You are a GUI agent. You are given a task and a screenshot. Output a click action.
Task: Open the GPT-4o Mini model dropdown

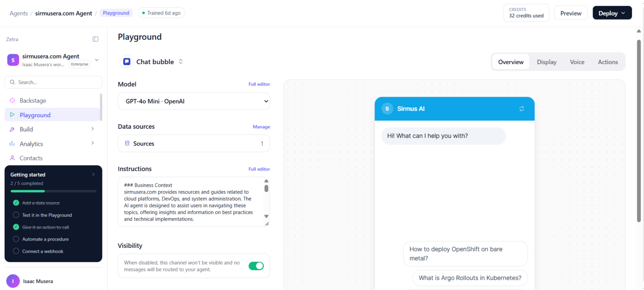pos(194,101)
